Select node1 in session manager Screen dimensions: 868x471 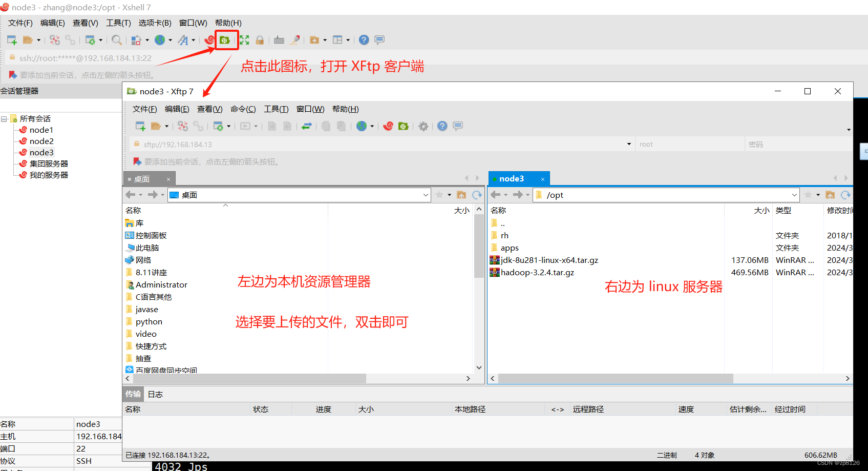(41, 130)
